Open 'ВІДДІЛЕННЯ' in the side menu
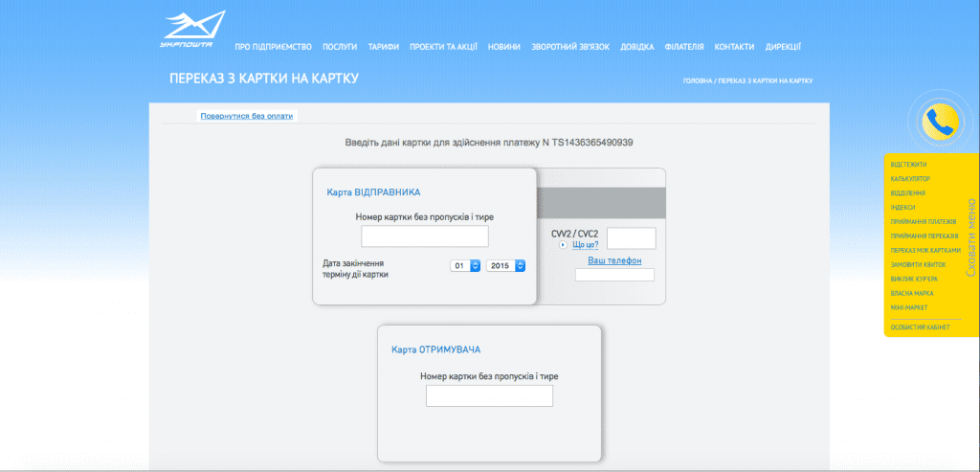Screen dimensions: 980x472 pyautogui.click(x=908, y=193)
